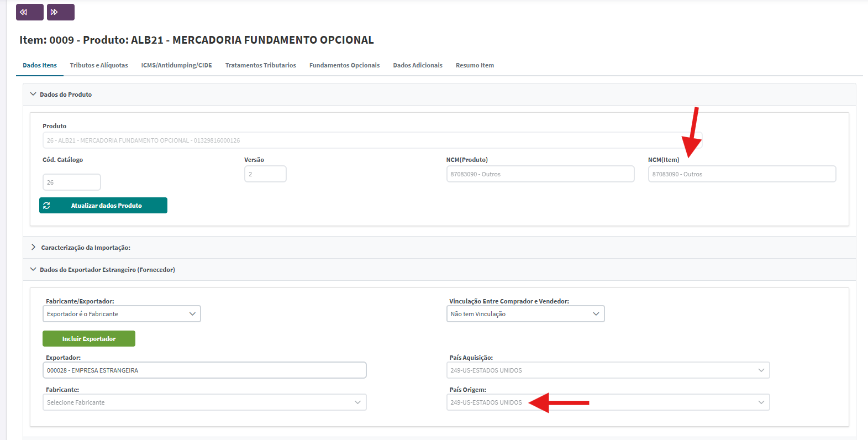
Task: Open Fabricante/Exportador dropdown
Action: pos(122,314)
